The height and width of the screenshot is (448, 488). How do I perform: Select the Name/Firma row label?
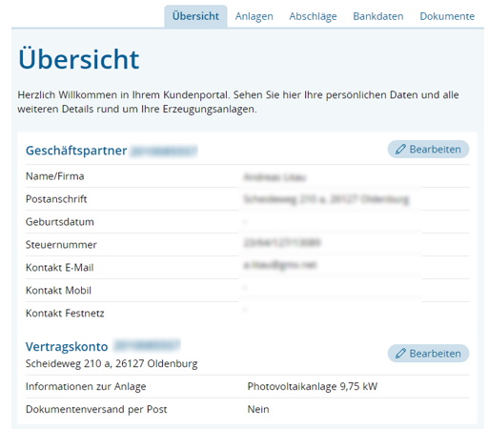coord(55,176)
